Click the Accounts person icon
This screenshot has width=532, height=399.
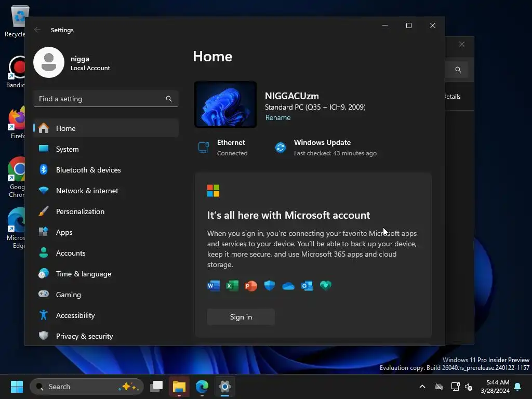click(44, 252)
